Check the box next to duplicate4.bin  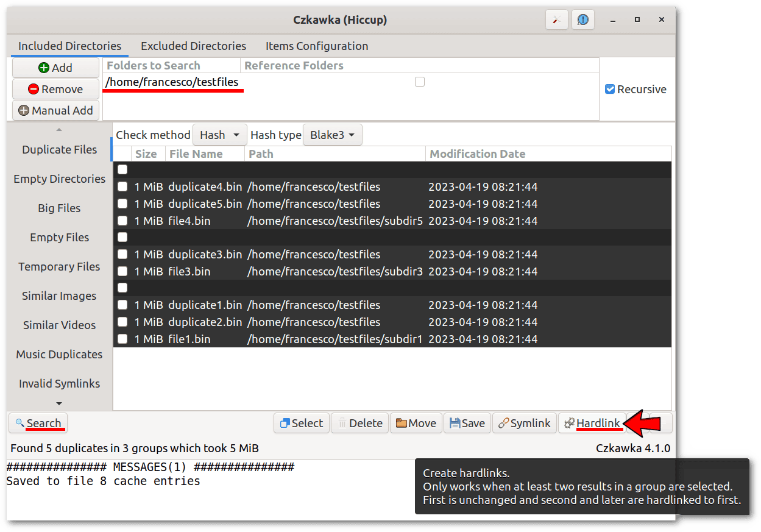[122, 186]
